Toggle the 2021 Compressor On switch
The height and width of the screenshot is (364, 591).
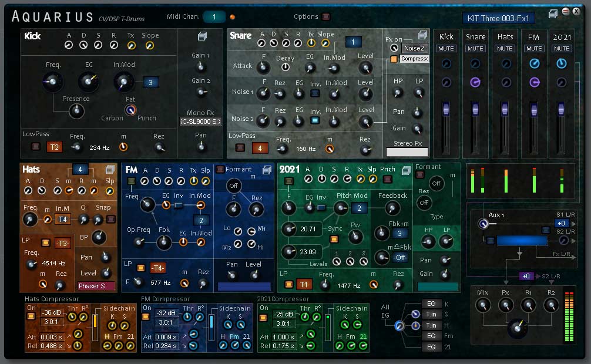(x=263, y=318)
